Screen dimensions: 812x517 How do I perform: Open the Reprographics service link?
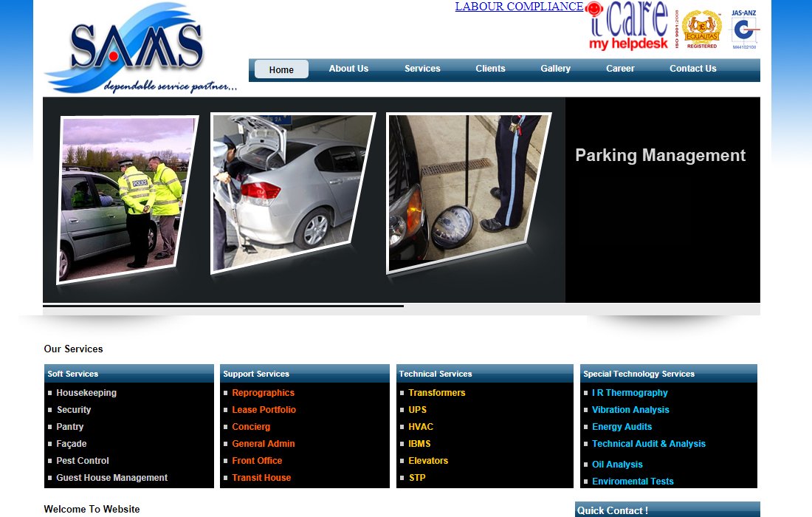click(263, 393)
